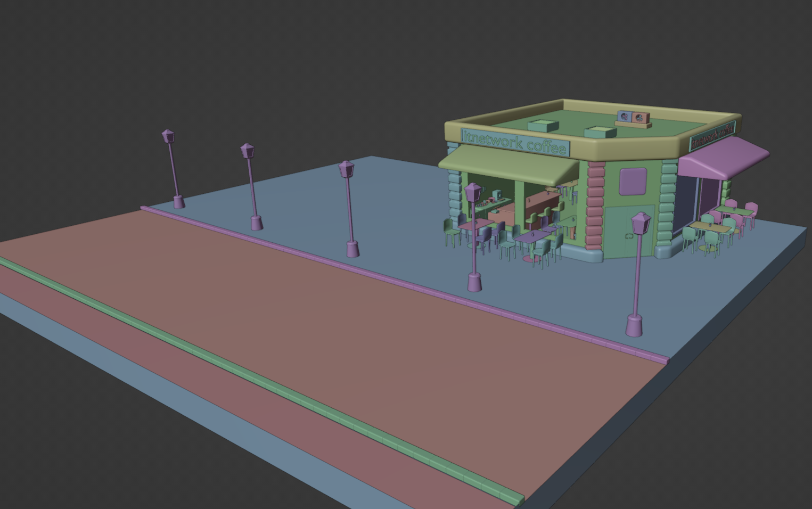
Task: Click the rightmost street lamp lantern
Action: point(641,223)
